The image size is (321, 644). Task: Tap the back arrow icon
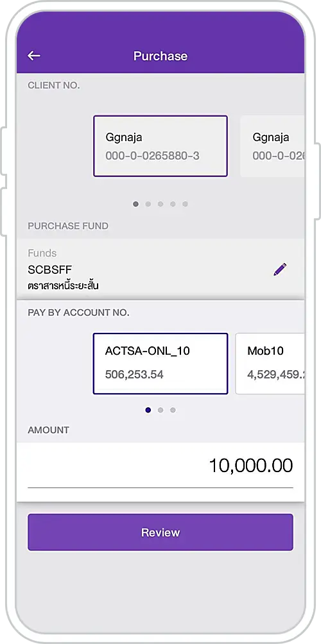pyautogui.click(x=33, y=56)
